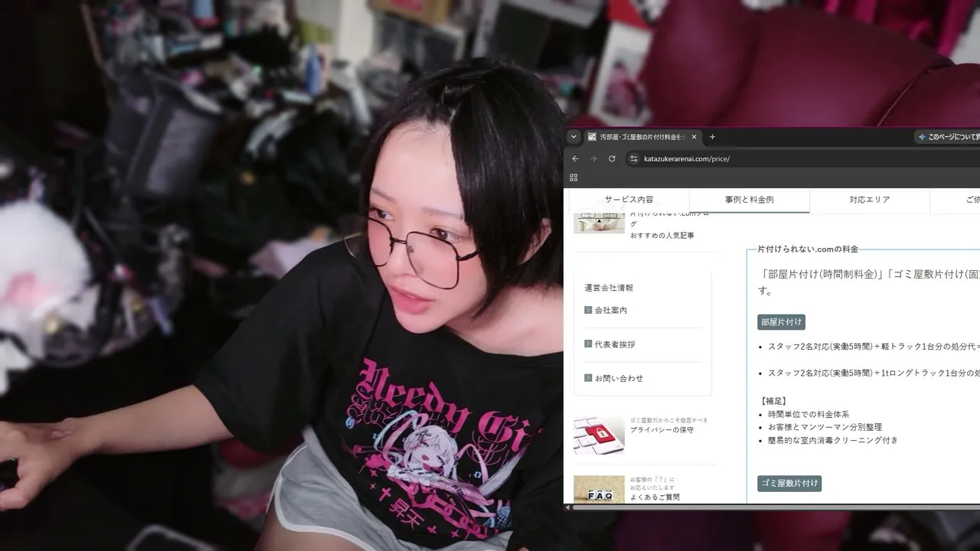Click the このページについて質問 Gemini button

tap(948, 137)
